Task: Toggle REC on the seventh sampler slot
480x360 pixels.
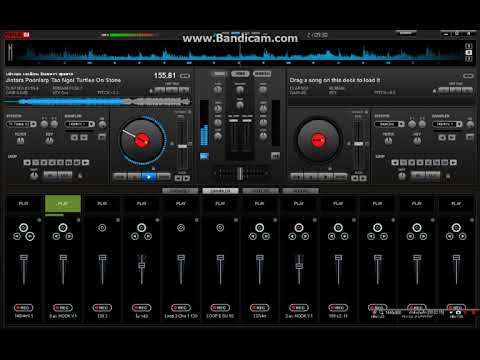Action: click(259, 308)
